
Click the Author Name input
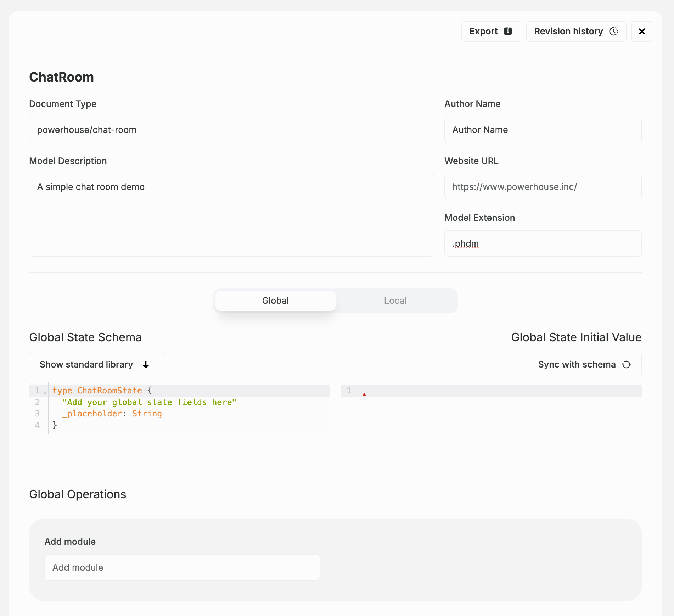click(543, 130)
